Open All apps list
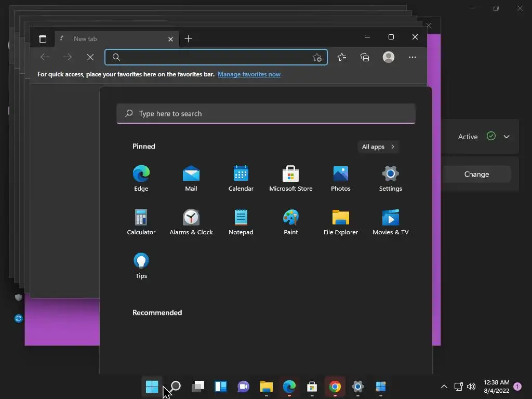Image resolution: width=532 pixels, height=399 pixels. tap(378, 147)
